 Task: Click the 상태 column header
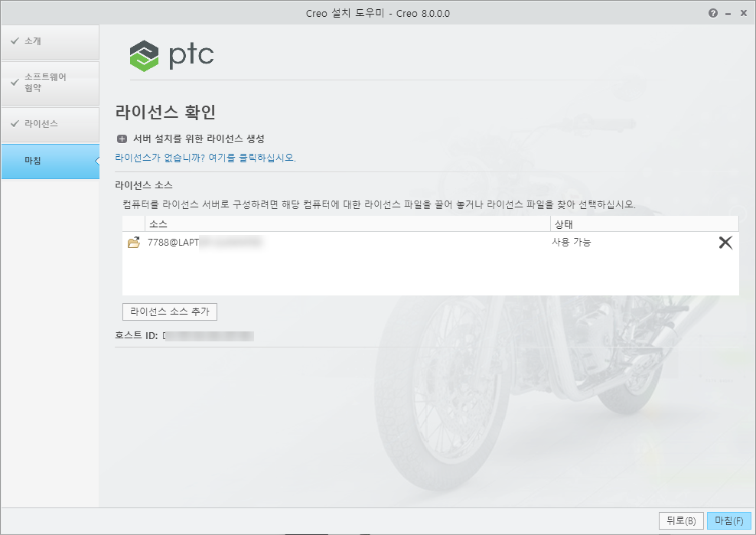pyautogui.click(x=644, y=223)
